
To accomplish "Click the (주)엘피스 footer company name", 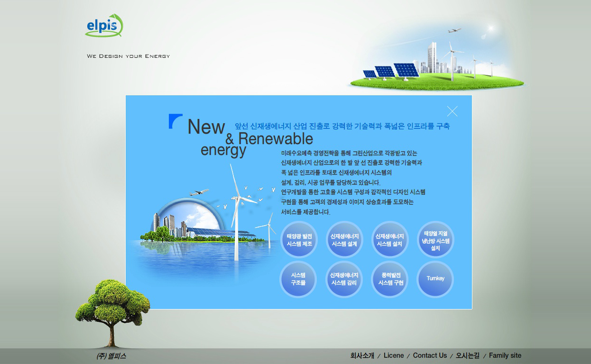I will point(111,356).
